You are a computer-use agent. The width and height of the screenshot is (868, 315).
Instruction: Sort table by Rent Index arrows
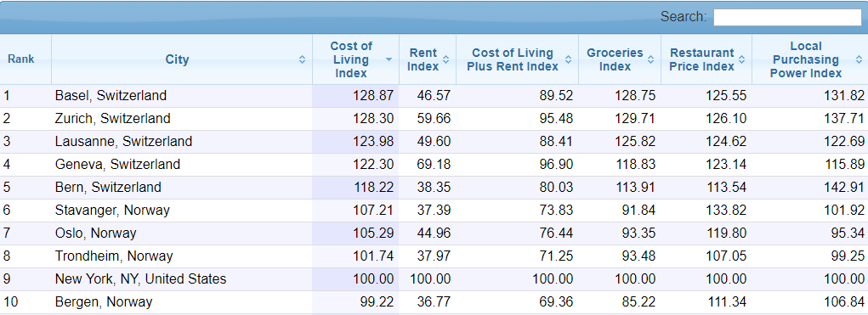click(x=446, y=59)
